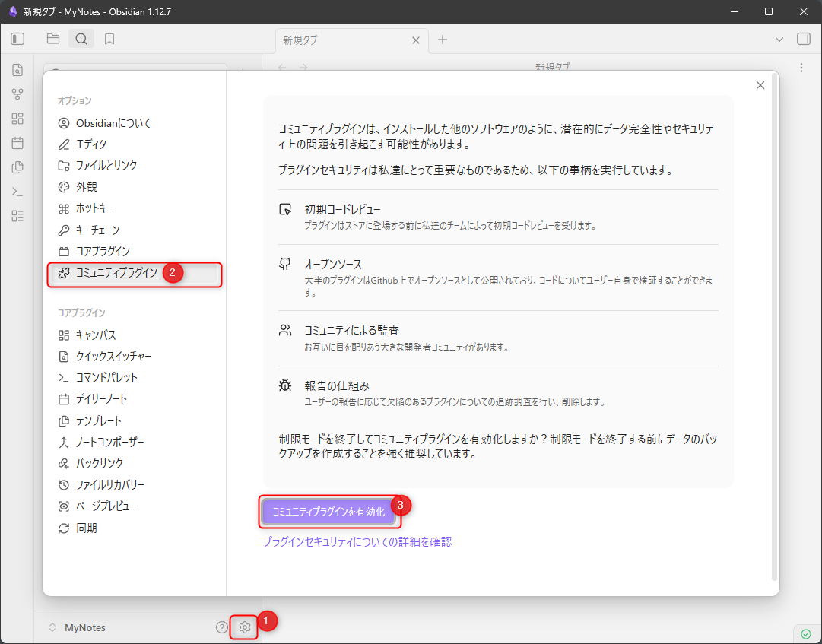
Task: Open Obsidianについて settings
Action: click(x=135, y=123)
